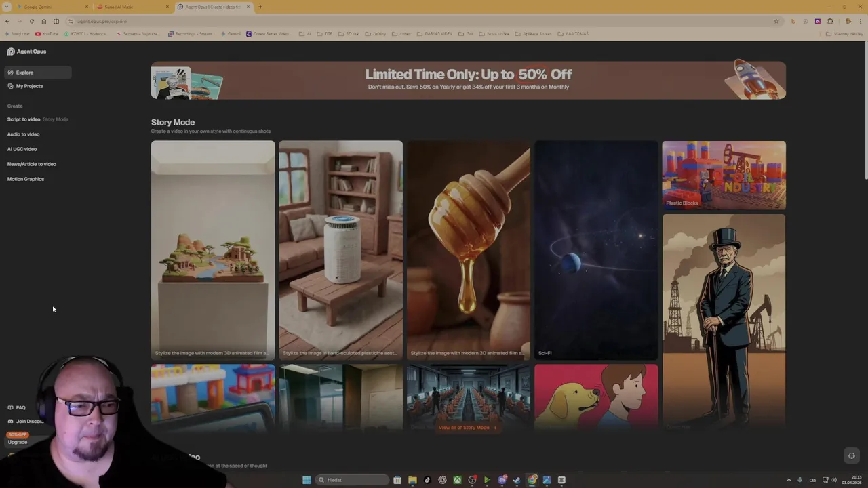The image size is (868, 488).
Task: Expand the AAA TOMÁŠ bookmarks folder
Action: point(573,34)
